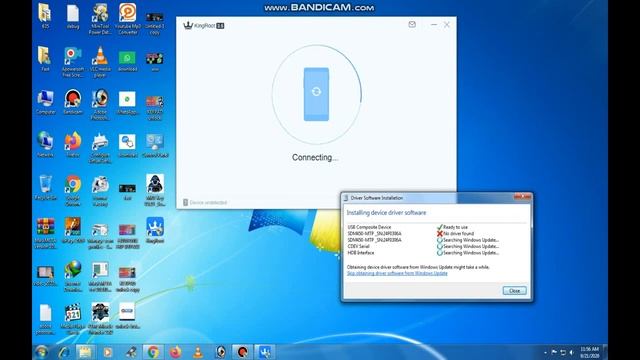Open the Action Center flag in tray
Image resolution: width=640 pixels, height=360 pixels.
click(554, 352)
